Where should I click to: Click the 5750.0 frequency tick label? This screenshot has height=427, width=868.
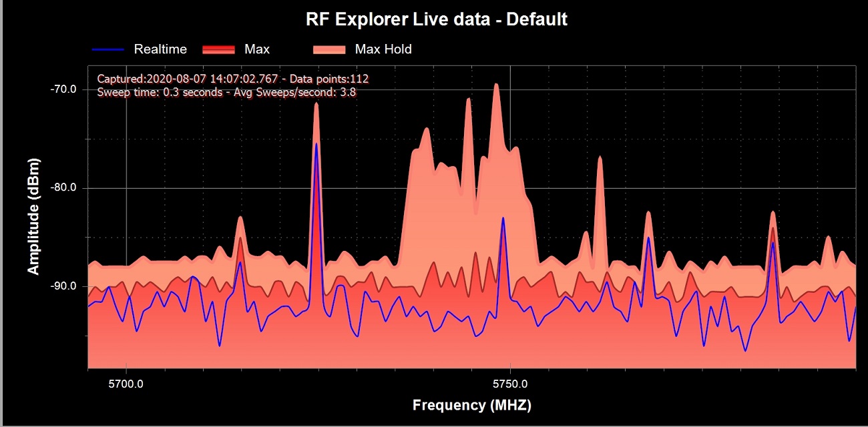coord(510,384)
